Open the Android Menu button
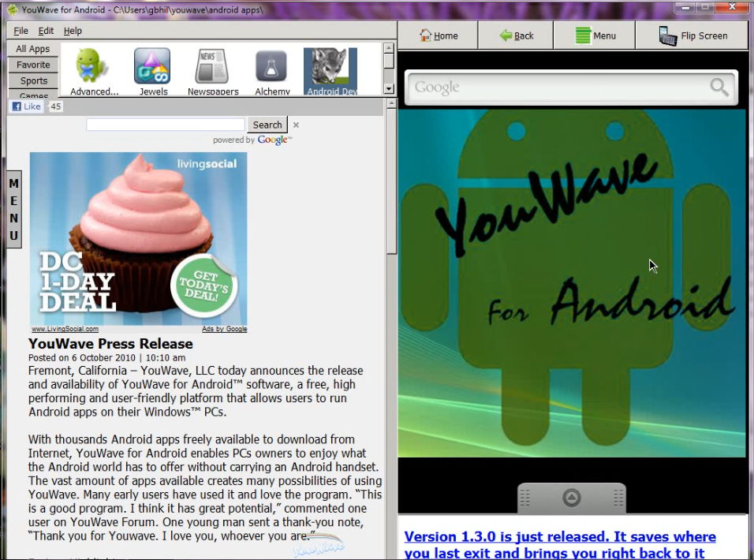 (x=595, y=35)
